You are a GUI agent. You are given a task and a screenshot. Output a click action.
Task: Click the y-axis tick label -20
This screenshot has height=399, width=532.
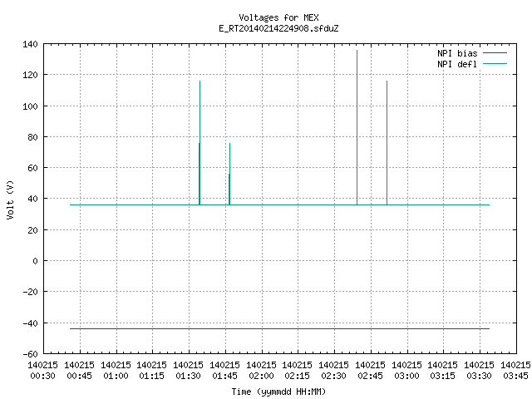pos(30,292)
